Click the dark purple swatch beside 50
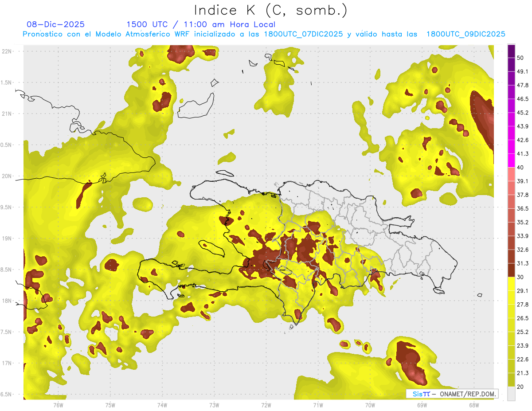532x411 pixels. click(511, 51)
